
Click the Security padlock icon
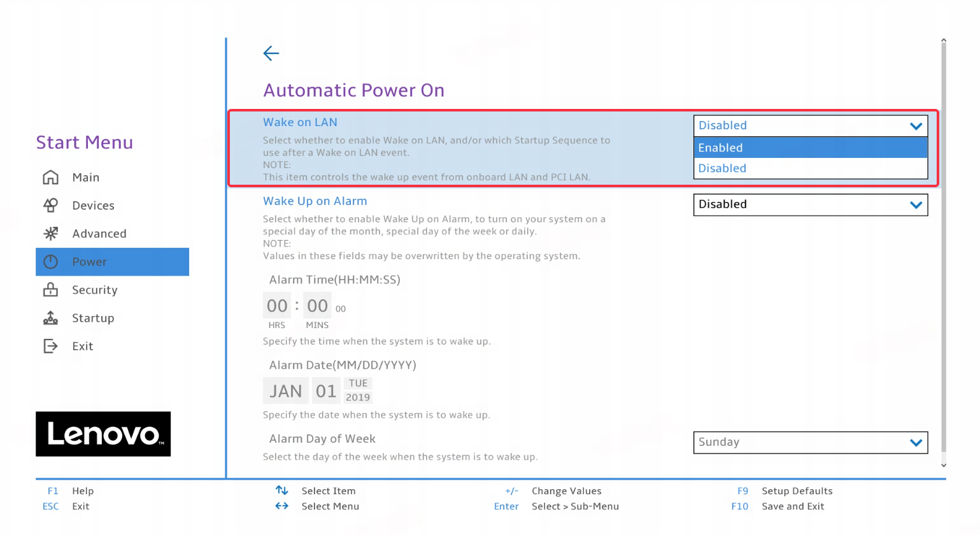[x=50, y=290]
